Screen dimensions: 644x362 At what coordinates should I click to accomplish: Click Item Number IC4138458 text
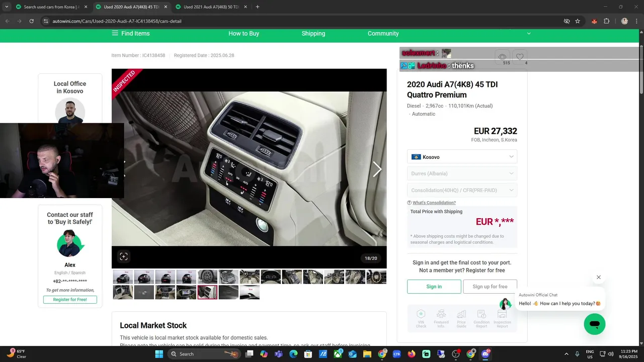point(138,55)
